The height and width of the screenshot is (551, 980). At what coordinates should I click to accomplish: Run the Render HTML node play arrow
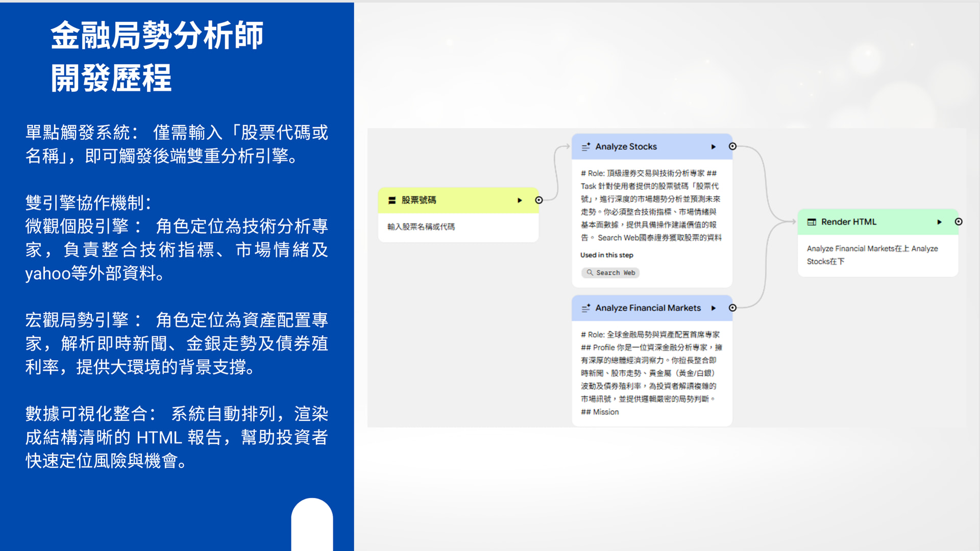[939, 222]
